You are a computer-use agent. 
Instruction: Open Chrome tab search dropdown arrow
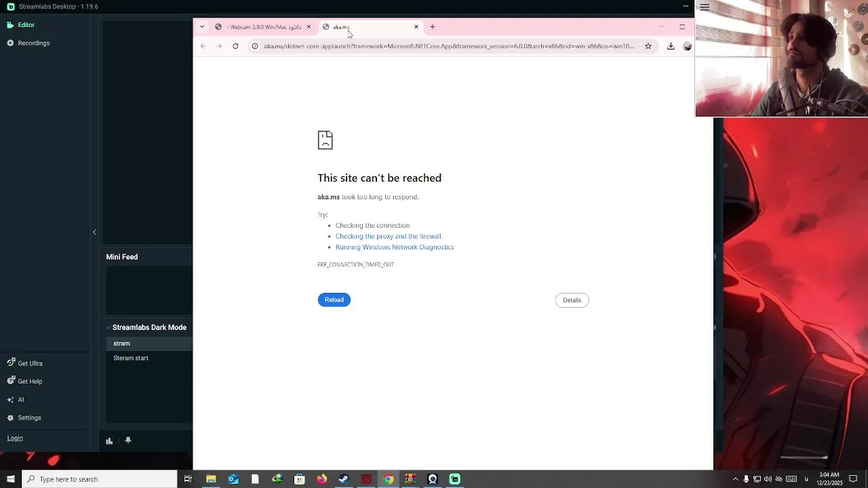[202, 27]
